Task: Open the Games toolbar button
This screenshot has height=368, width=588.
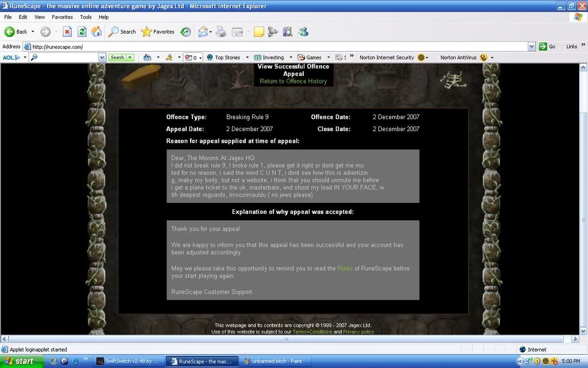Action: 310,57
